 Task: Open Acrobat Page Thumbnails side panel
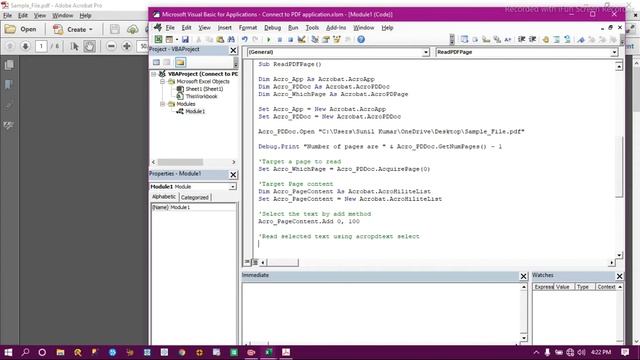(9, 65)
